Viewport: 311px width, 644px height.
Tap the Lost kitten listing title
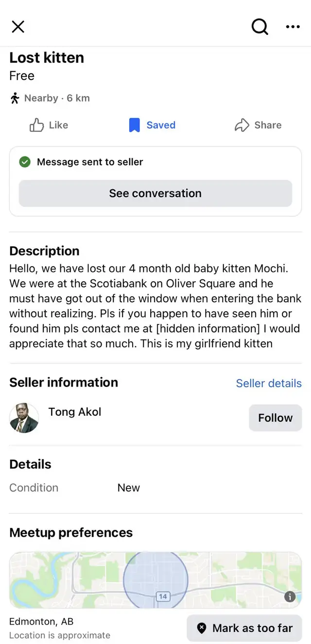click(47, 57)
